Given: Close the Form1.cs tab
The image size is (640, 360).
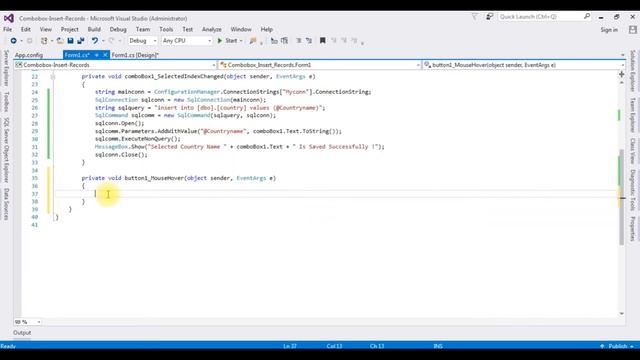Looking at the screenshot, I should tap(105, 55).
